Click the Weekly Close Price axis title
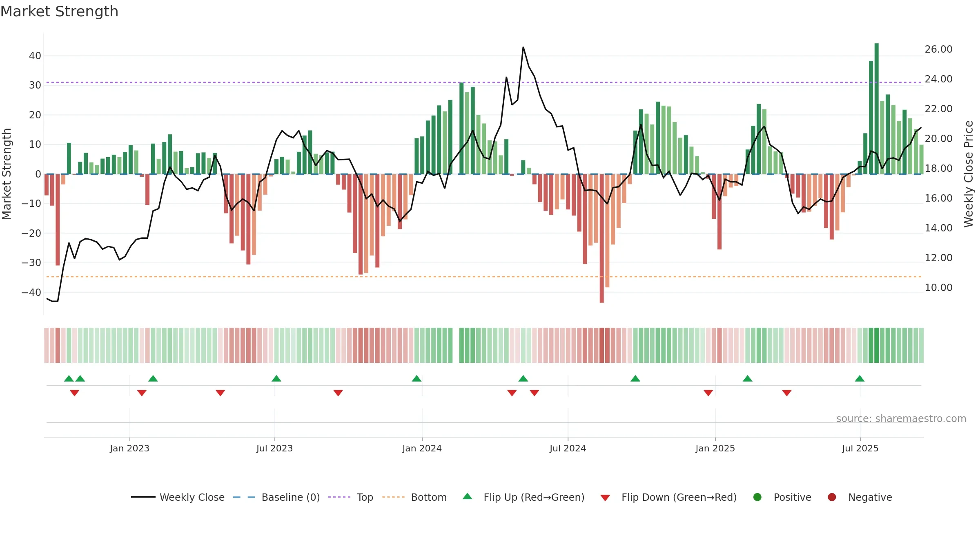This screenshot has height=551, width=980. click(969, 174)
